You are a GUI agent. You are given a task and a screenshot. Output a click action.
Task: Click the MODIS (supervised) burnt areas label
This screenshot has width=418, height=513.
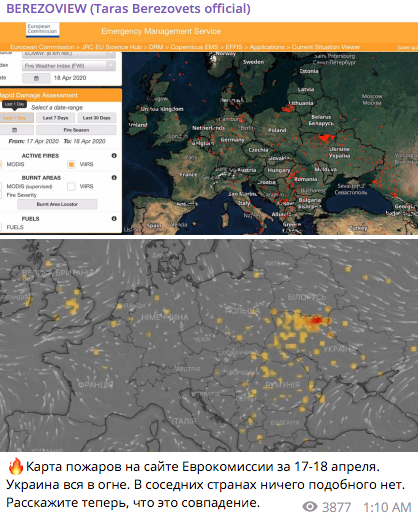pyautogui.click(x=29, y=186)
